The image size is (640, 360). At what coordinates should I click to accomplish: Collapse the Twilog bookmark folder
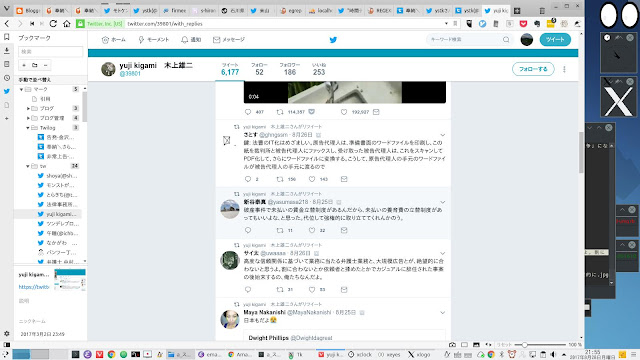[28, 128]
